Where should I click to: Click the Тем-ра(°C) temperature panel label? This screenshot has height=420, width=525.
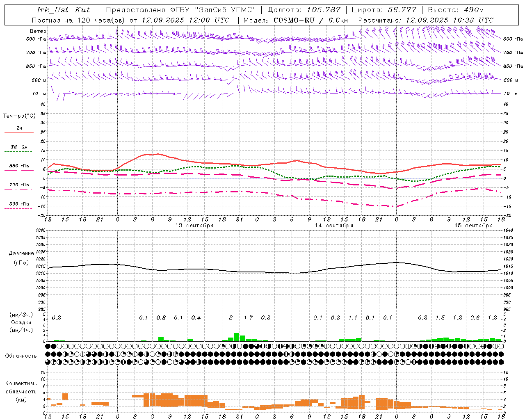pyautogui.click(x=19, y=116)
